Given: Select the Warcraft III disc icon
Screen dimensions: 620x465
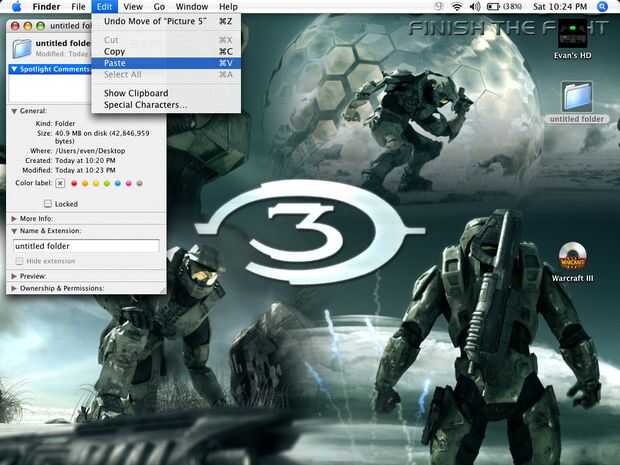Looking at the screenshot, I should [x=572, y=256].
